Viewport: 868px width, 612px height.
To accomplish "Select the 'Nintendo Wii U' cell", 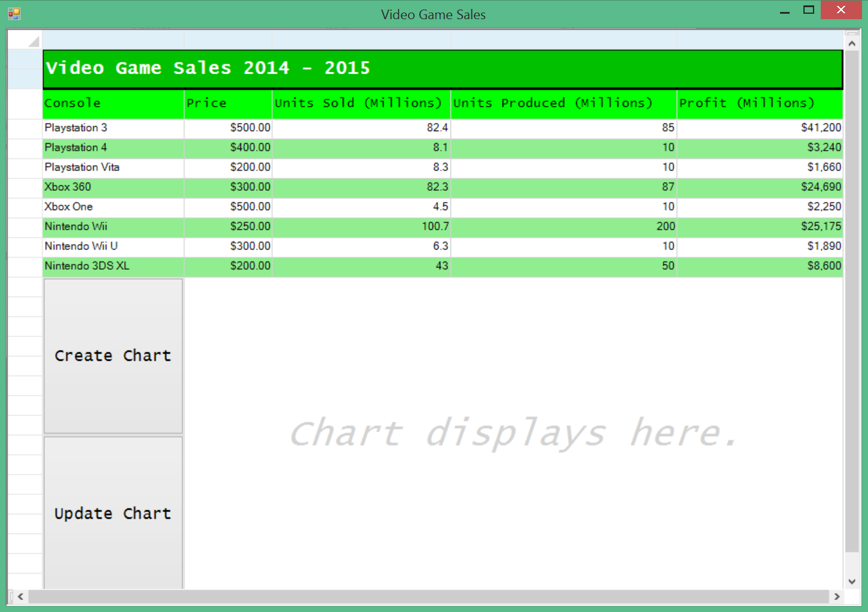I will pos(113,246).
